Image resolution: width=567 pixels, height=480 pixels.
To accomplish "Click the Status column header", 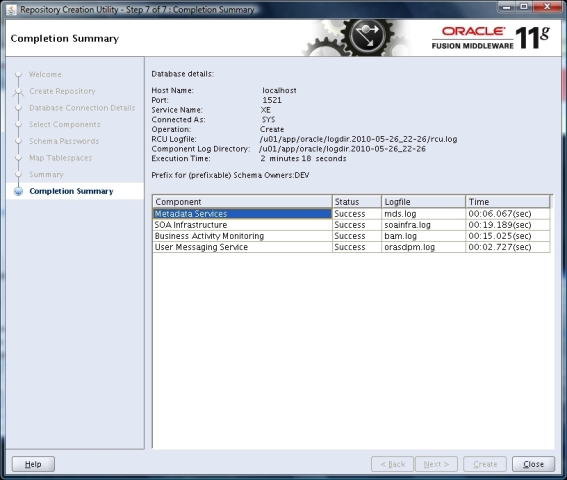I will [357, 201].
